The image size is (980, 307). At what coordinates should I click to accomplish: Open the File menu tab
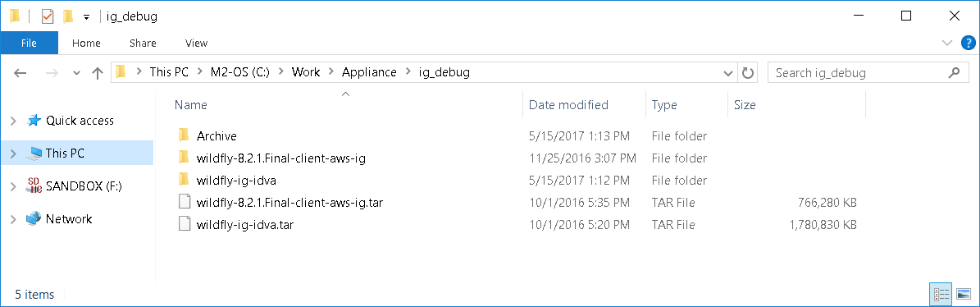coord(29,44)
